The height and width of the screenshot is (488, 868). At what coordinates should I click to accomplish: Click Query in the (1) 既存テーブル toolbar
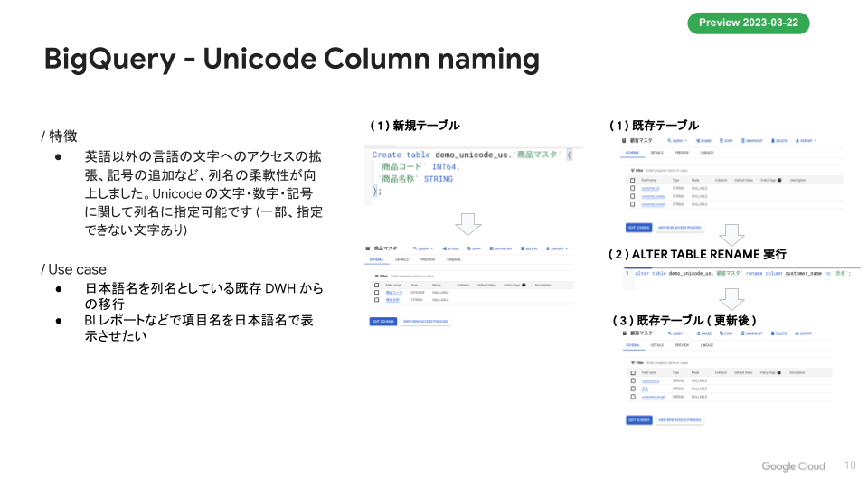[x=677, y=141]
